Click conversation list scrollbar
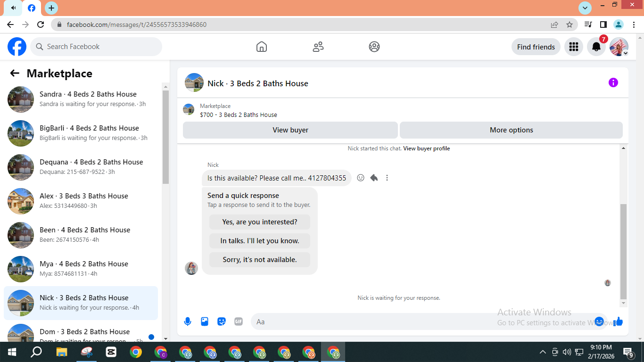This screenshot has height=362, width=644. (165, 137)
